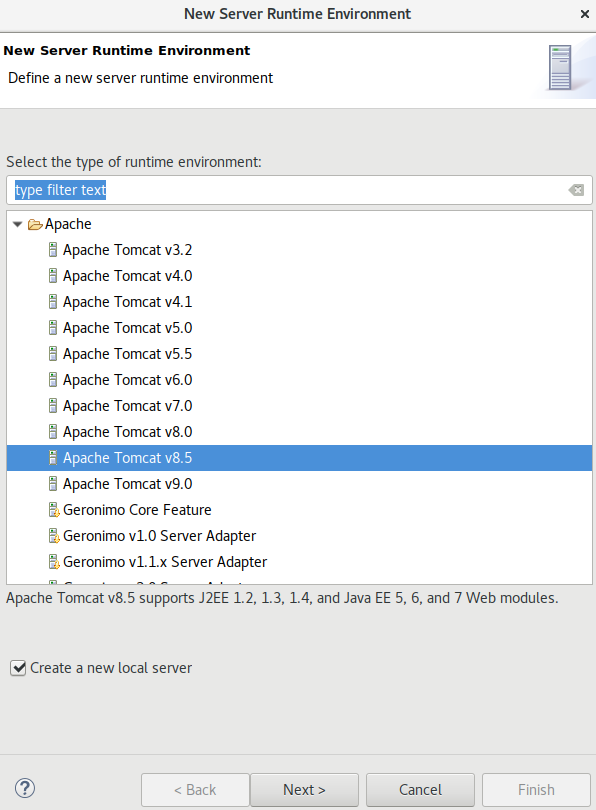Select the Apache folder label
The height and width of the screenshot is (810, 596).
coord(68,224)
